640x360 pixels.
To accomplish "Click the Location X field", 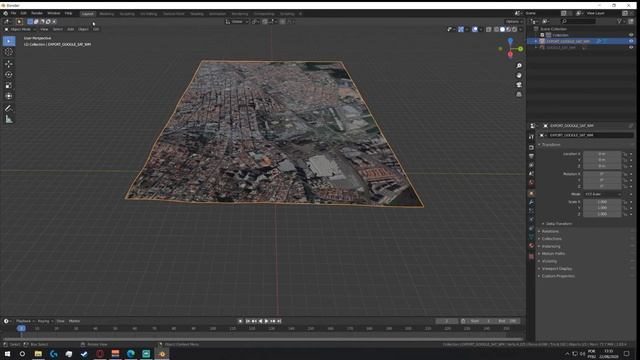I will [602, 154].
